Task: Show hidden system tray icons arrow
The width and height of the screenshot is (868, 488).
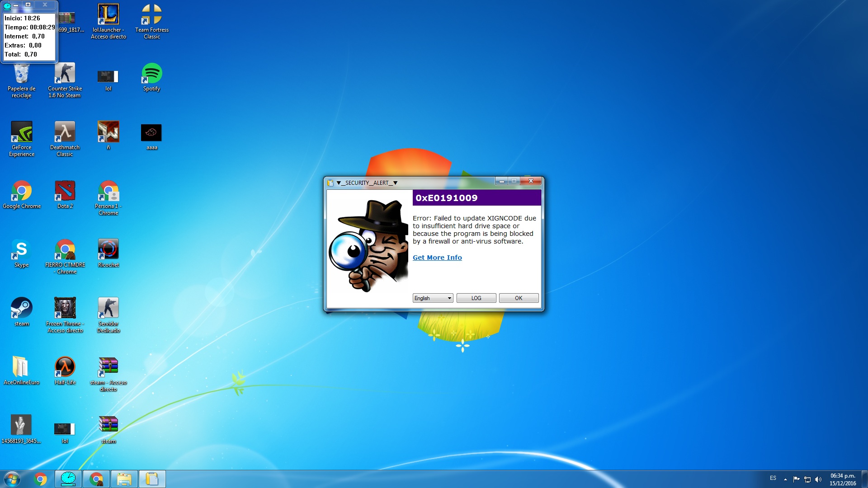Action: point(785,479)
